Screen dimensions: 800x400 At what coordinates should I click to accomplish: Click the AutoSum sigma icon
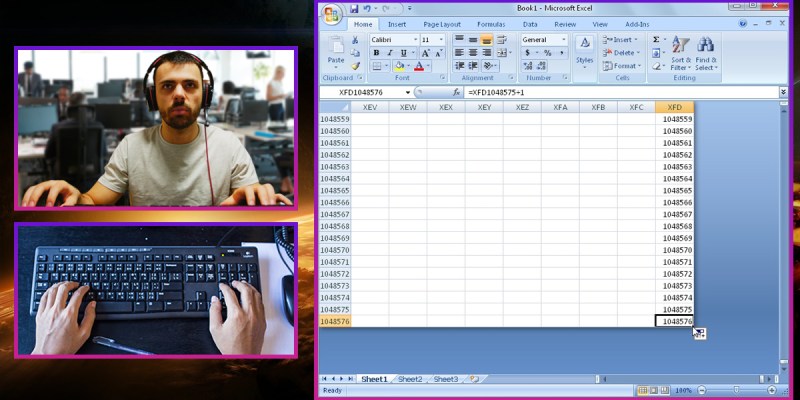[656, 40]
